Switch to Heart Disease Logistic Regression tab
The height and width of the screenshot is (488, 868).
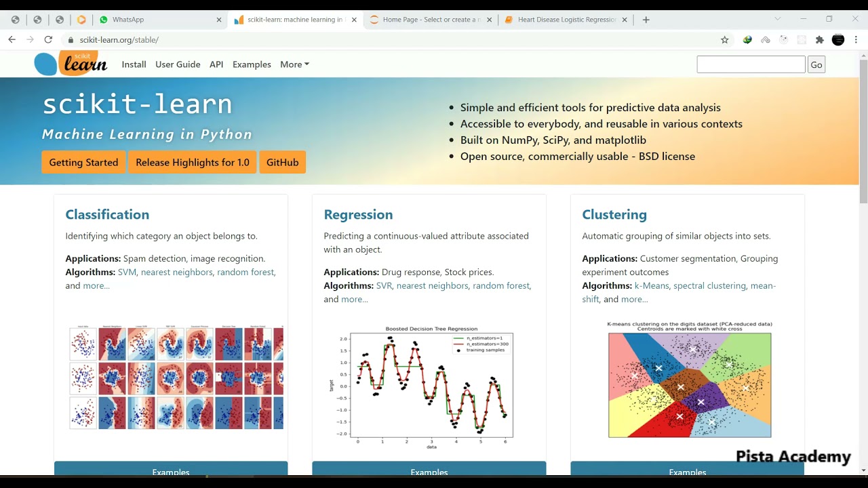click(x=566, y=20)
